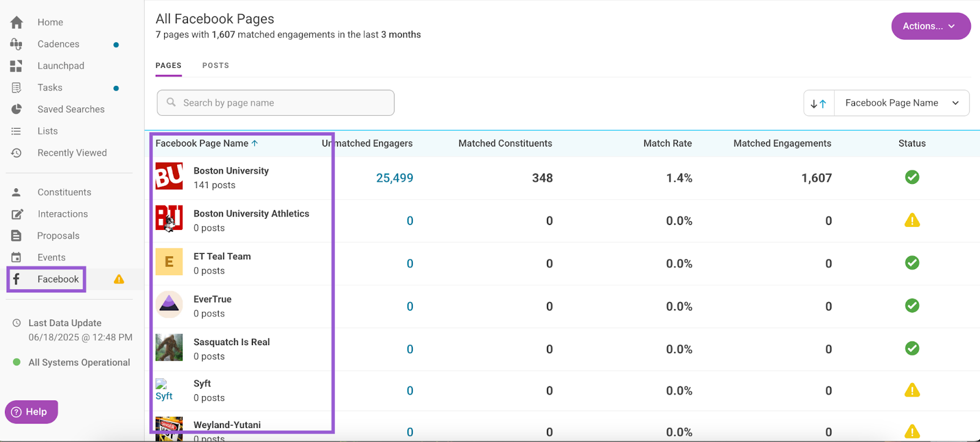Click green check status for Sasquatch Is Real
The width and height of the screenshot is (980, 442).
912,348
